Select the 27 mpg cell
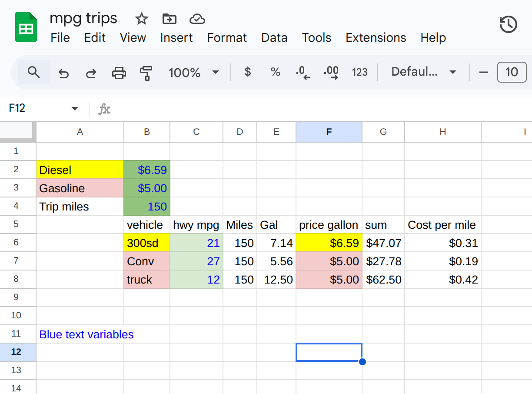 point(196,261)
